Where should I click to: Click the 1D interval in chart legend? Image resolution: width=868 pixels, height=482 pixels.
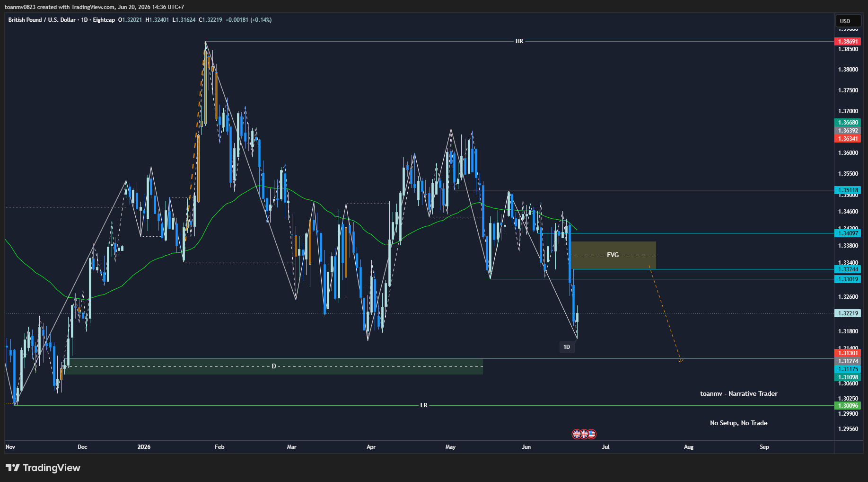coord(85,20)
